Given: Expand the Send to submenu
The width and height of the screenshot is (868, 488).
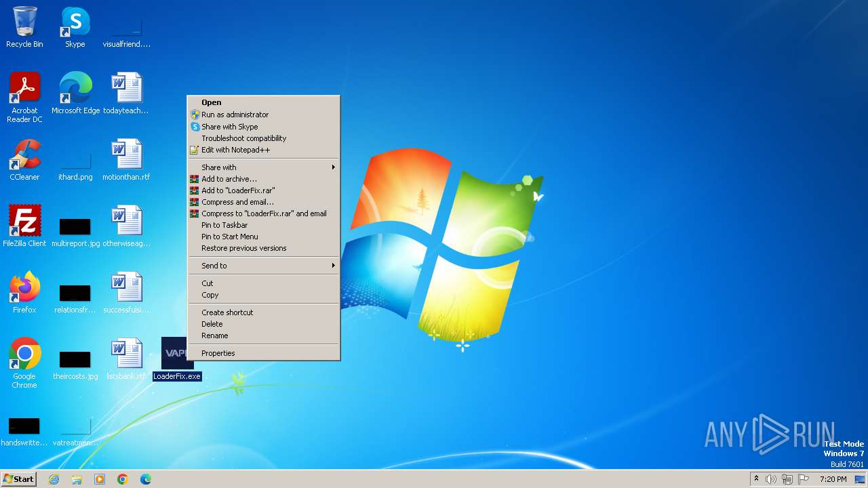Looking at the screenshot, I should point(264,266).
